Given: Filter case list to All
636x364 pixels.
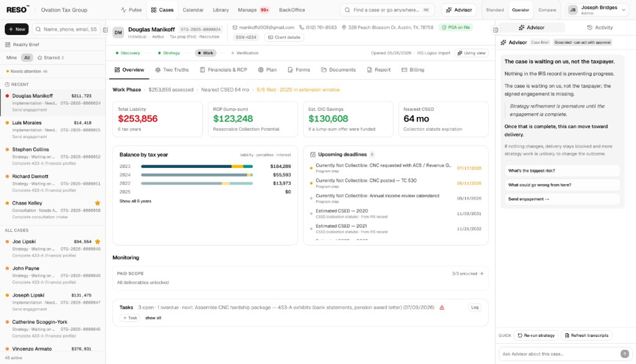Looking at the screenshot, I should (x=27, y=58).
